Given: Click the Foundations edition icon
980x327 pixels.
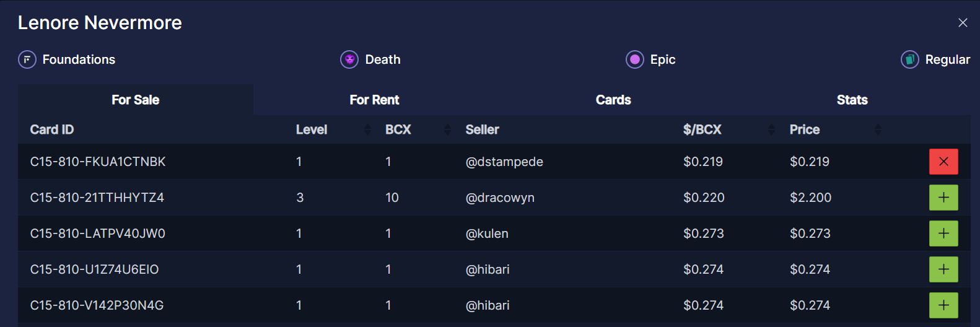Looking at the screenshot, I should [27, 59].
